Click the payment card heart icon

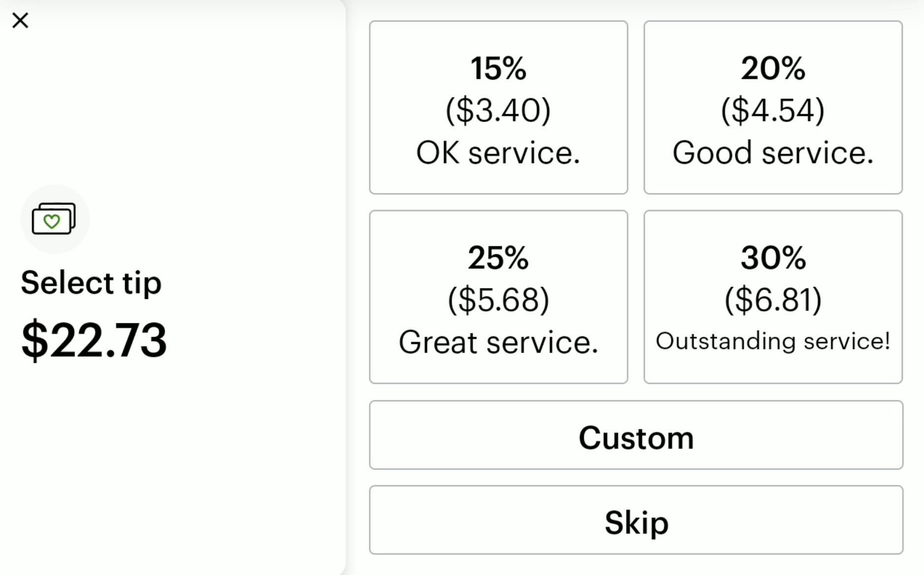(x=54, y=220)
